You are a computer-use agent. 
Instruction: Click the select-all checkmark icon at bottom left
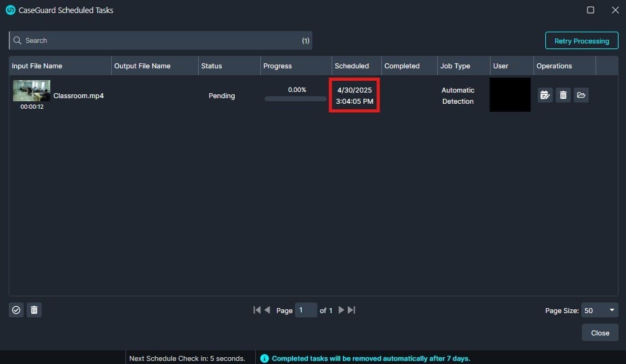(x=16, y=310)
